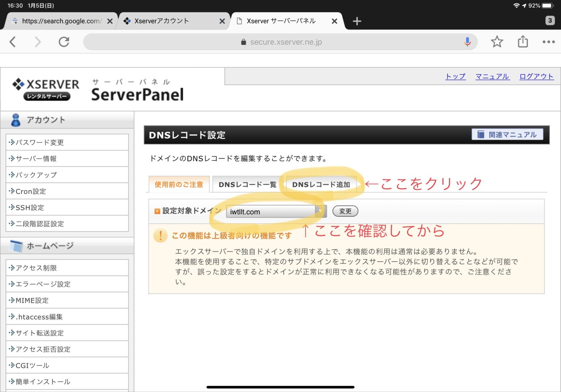Click the 変更 button next to domain
The height and width of the screenshot is (392, 561).
click(x=345, y=211)
